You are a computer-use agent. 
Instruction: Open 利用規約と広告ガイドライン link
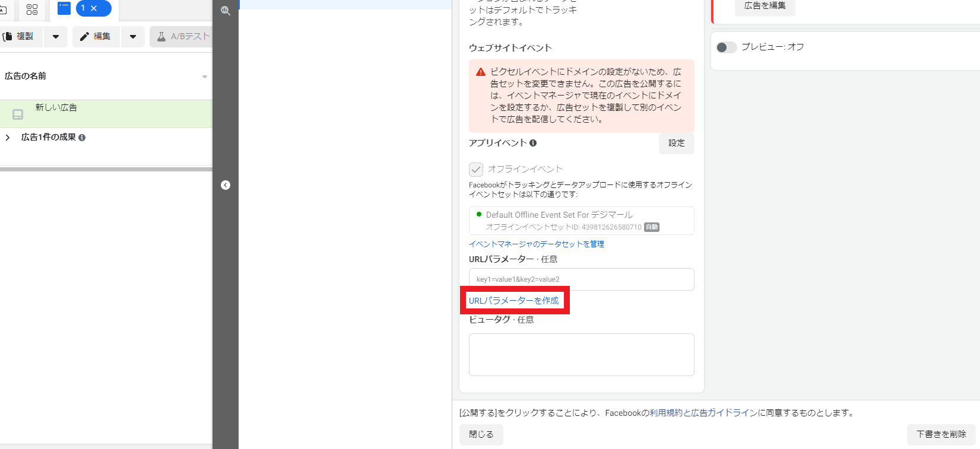[703, 413]
